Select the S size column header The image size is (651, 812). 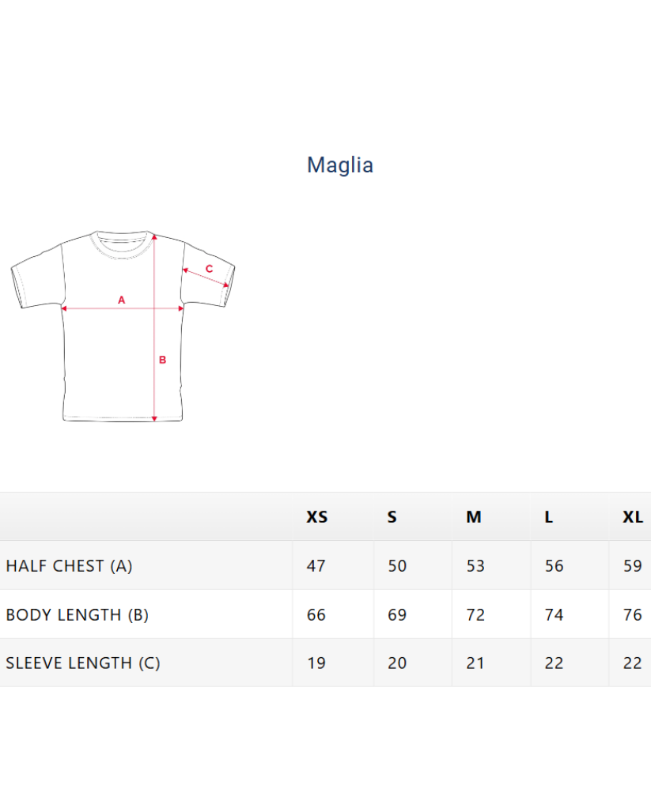pos(392,517)
